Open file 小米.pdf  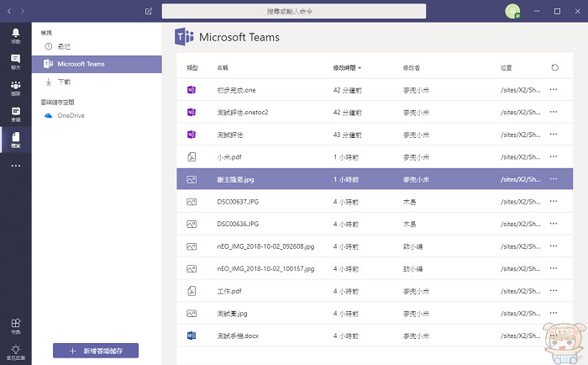point(229,157)
